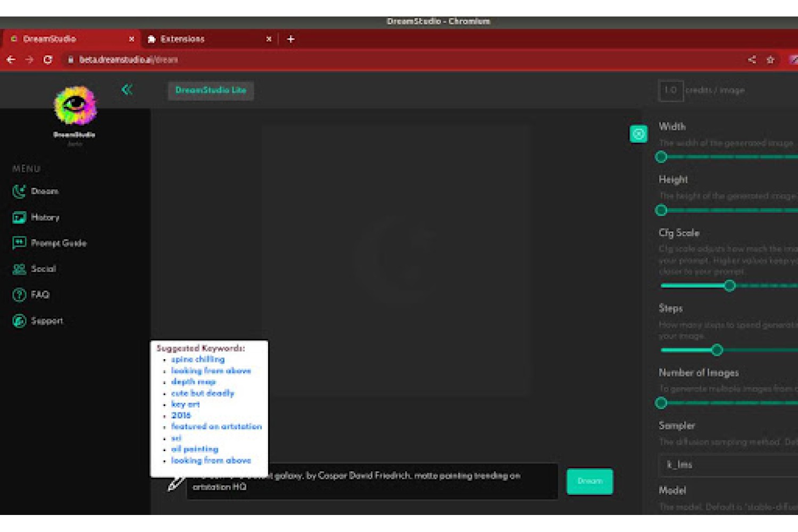Add the 'featured on artstation' keyword
798x532 pixels.
[216, 427]
